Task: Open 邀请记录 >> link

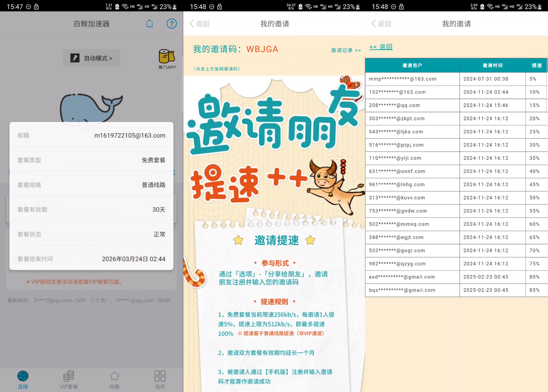Action: pyautogui.click(x=345, y=50)
